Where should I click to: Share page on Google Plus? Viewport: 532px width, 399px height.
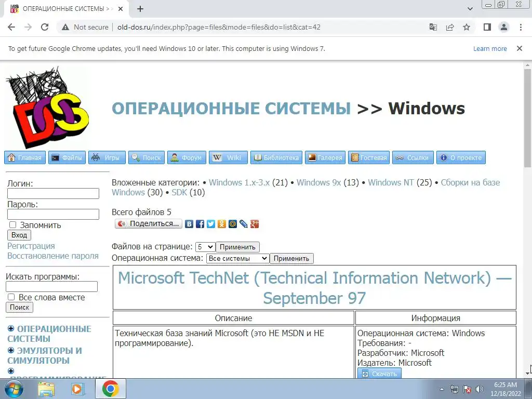(255, 224)
